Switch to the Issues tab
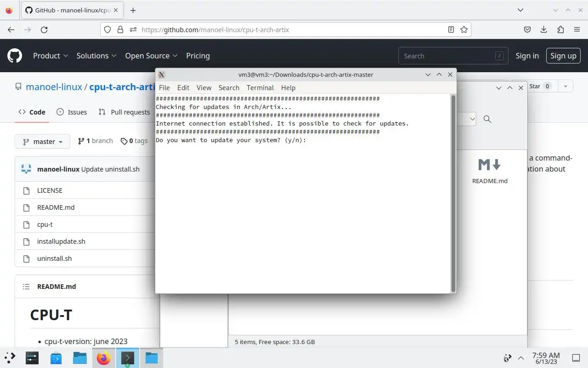 pos(72,112)
